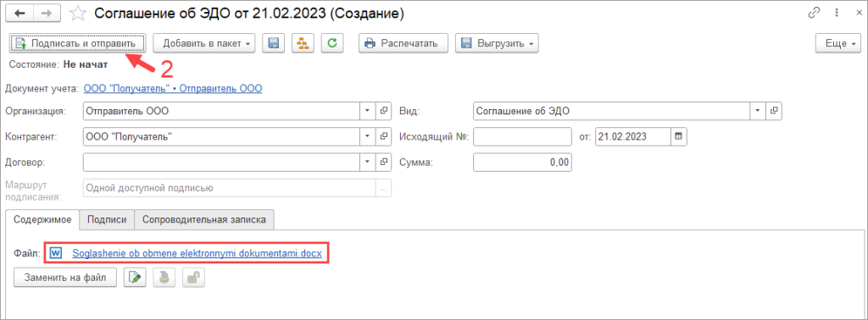Click the Word file icon next to the filename

tap(56, 253)
